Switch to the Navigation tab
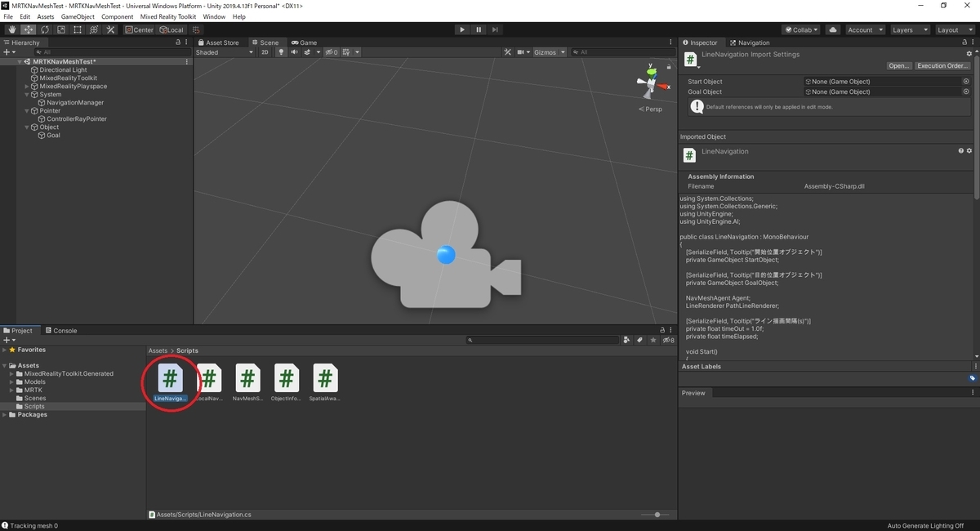The height and width of the screenshot is (531, 980). point(750,42)
